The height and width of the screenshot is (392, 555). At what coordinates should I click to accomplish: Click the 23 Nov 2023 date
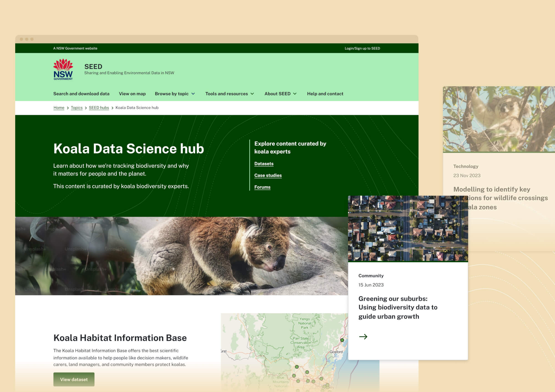click(x=467, y=175)
